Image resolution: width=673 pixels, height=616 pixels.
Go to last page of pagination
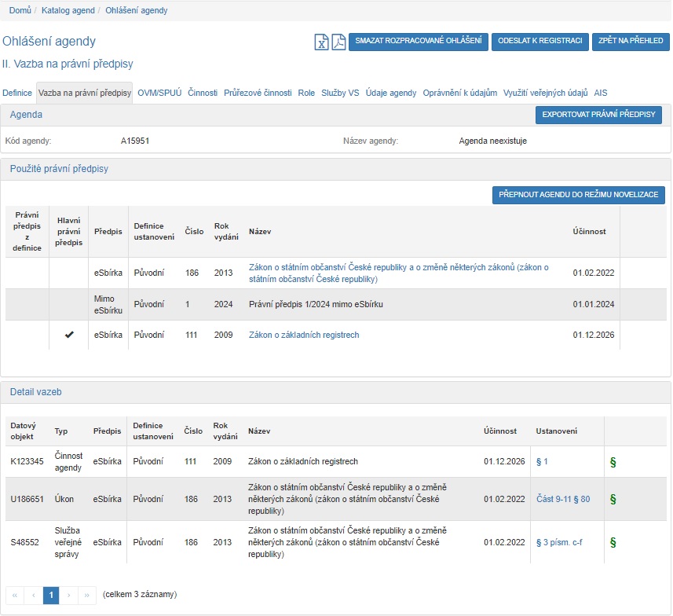pyautogui.click(x=87, y=596)
